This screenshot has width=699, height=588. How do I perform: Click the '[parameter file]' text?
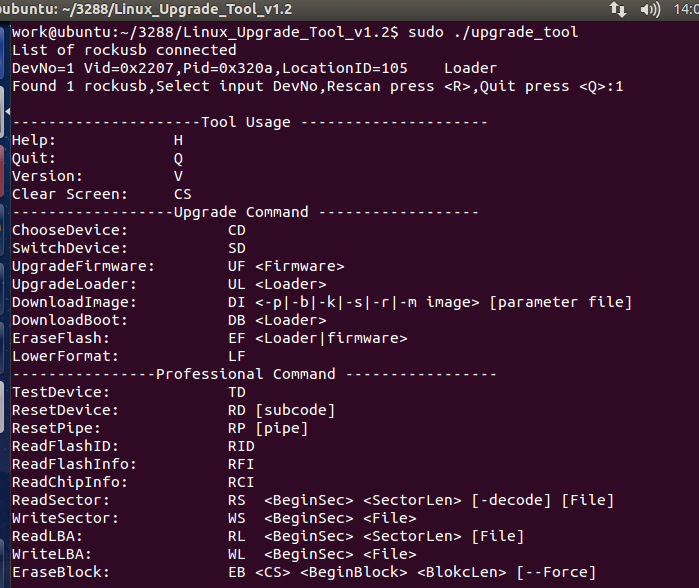coord(560,302)
